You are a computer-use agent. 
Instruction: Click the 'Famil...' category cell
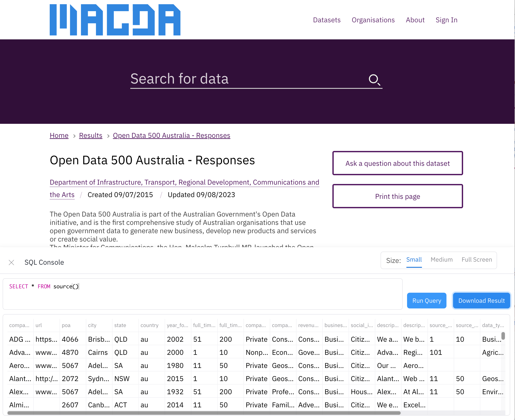(283, 405)
